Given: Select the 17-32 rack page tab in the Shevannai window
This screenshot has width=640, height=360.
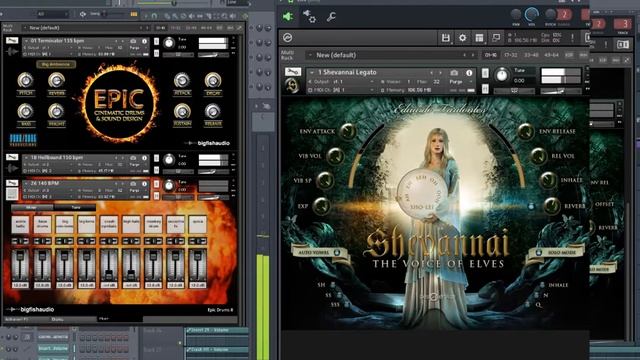Looking at the screenshot, I should [x=510, y=55].
